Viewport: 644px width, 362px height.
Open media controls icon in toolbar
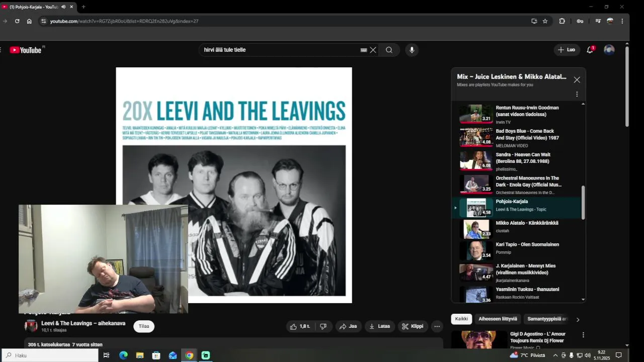pos(598,21)
